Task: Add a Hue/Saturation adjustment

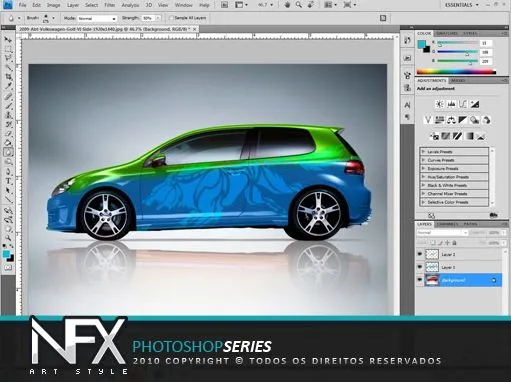Action: pos(440,120)
